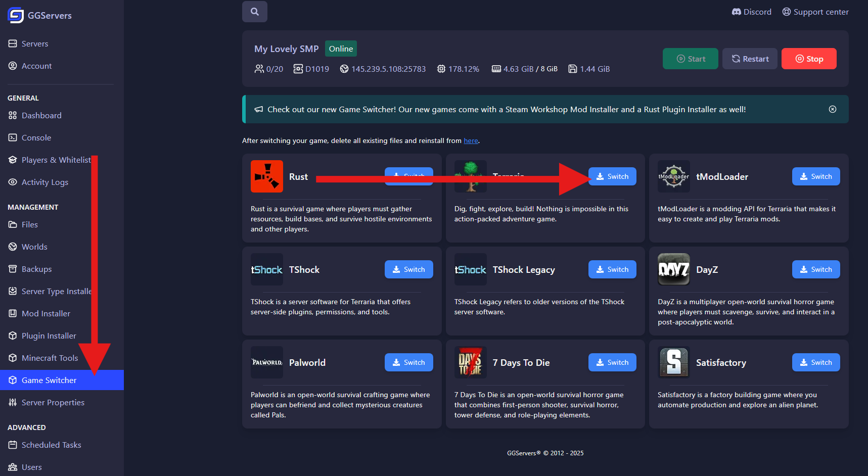Screen dimensions: 868x476
Task: Open the Console page
Action: tap(36, 137)
